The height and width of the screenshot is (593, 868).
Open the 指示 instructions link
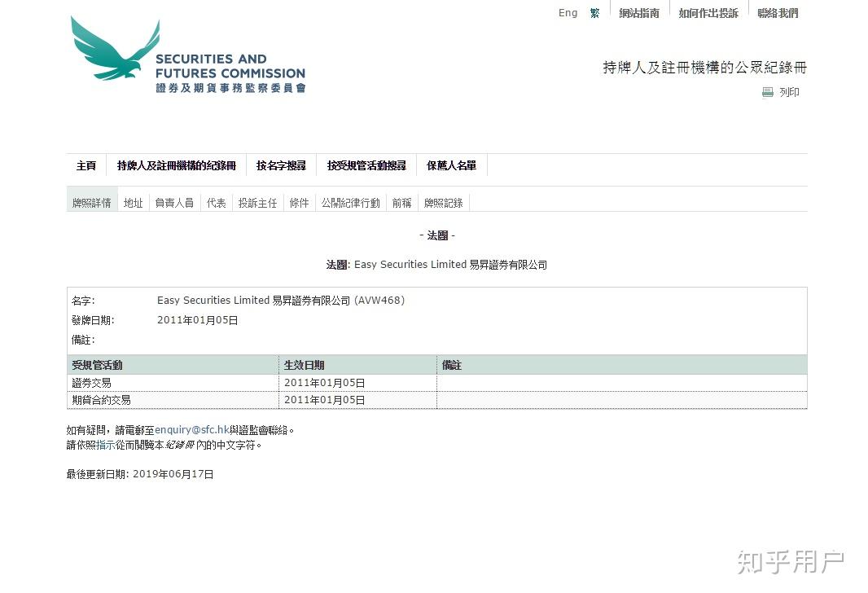(x=106, y=445)
